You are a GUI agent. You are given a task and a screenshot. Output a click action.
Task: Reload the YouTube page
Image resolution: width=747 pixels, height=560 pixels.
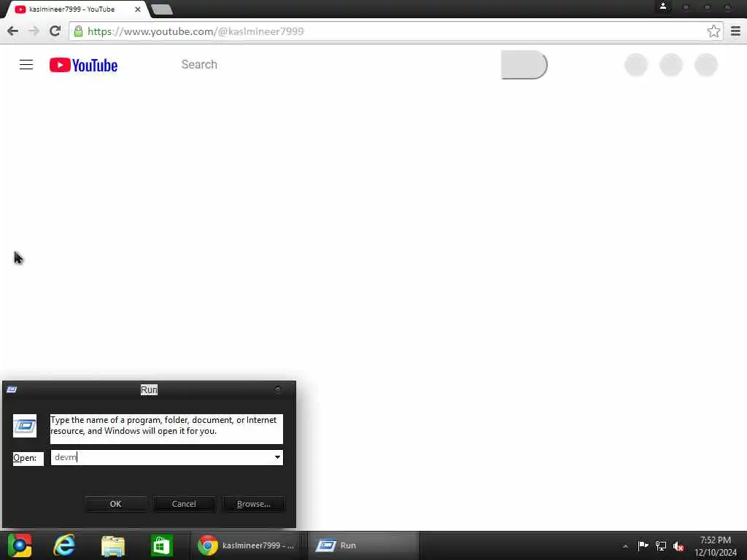coord(55,31)
